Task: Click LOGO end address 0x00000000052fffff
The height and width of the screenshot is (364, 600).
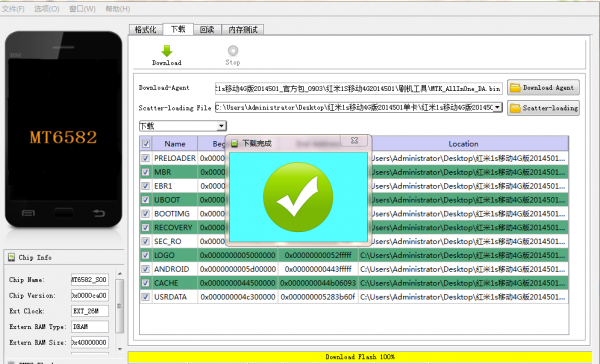Action: pos(318,255)
